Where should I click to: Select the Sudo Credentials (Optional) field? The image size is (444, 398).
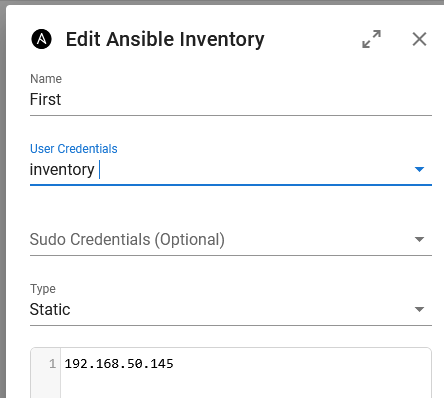tap(231, 239)
